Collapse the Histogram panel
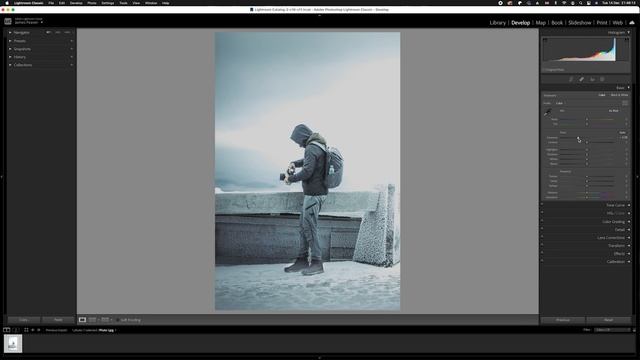This screenshot has width=640, height=360. point(629,32)
